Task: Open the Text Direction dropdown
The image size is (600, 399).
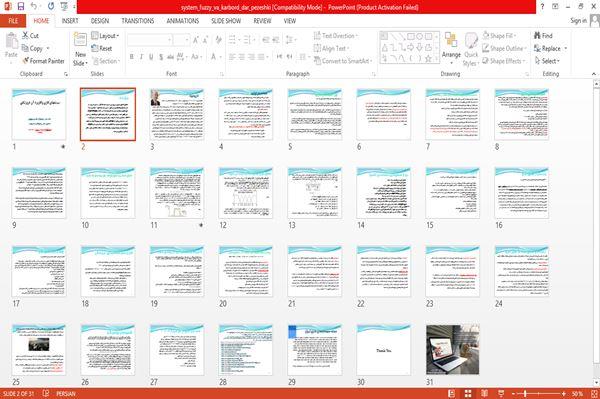Action: click(x=336, y=36)
